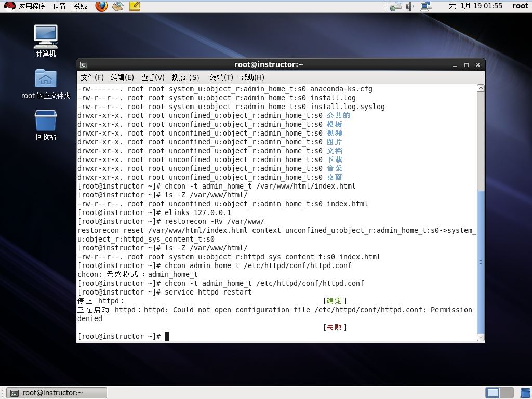Maximize the terminal window
The width and height of the screenshot is (532, 399).
pyautogui.click(x=467, y=65)
